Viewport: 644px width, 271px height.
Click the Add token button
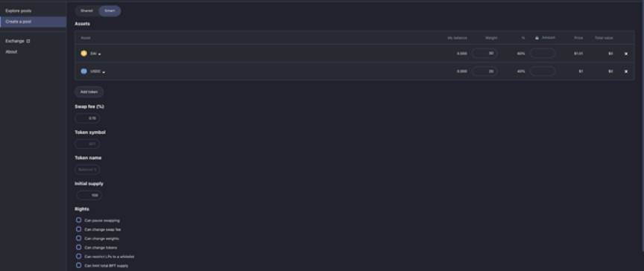coord(89,92)
